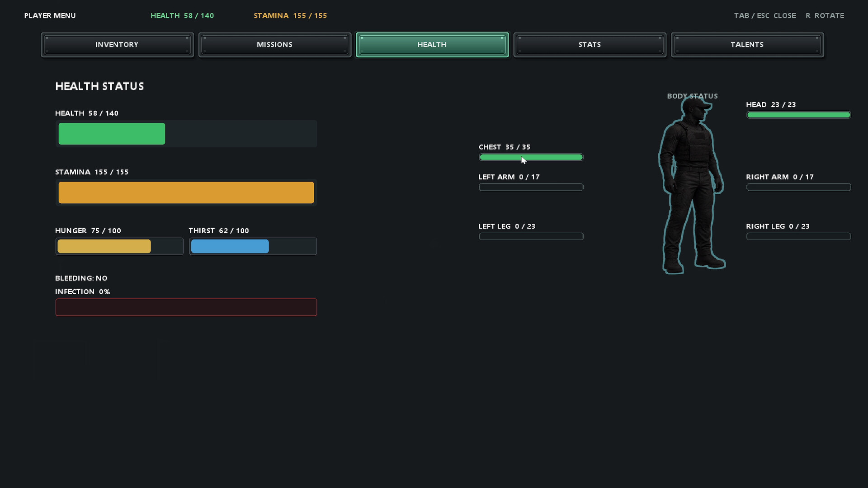Click the Right Arm empty bar
This screenshot has width=868, height=488.
(x=798, y=187)
